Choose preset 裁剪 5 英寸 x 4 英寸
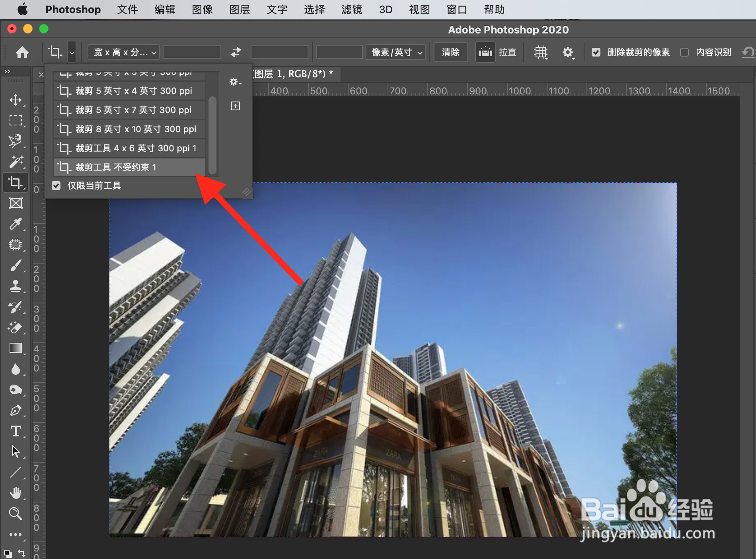 tap(130, 91)
